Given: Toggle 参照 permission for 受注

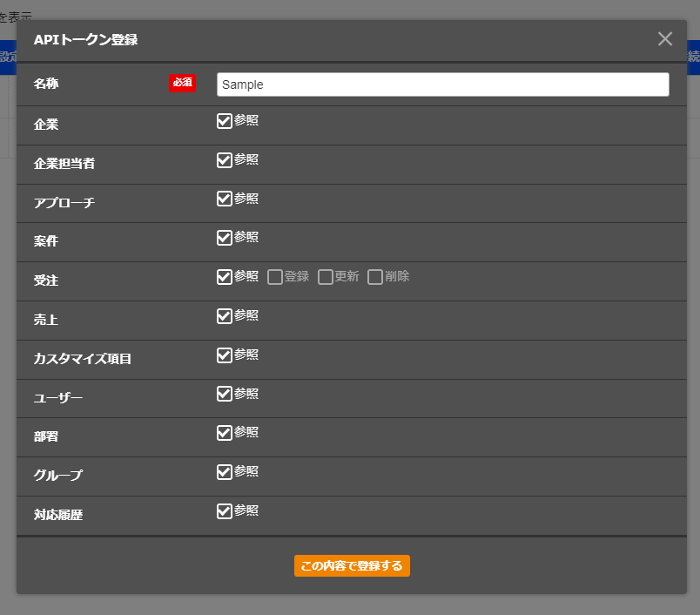Looking at the screenshot, I should click(x=225, y=276).
